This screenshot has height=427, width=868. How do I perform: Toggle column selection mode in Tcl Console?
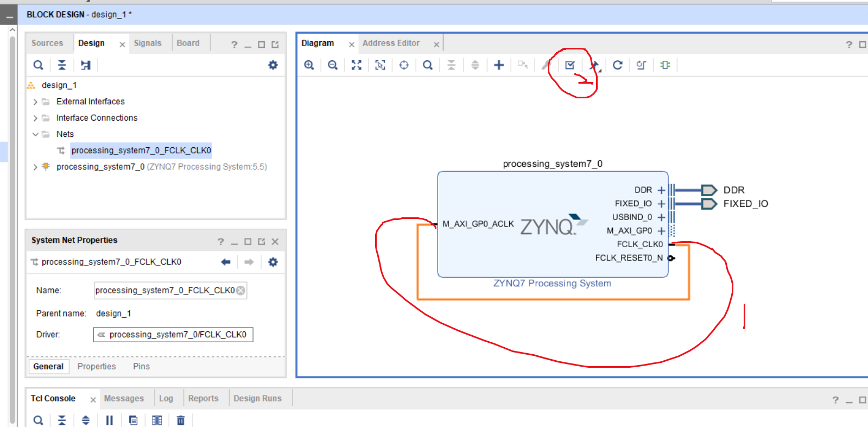(157, 420)
